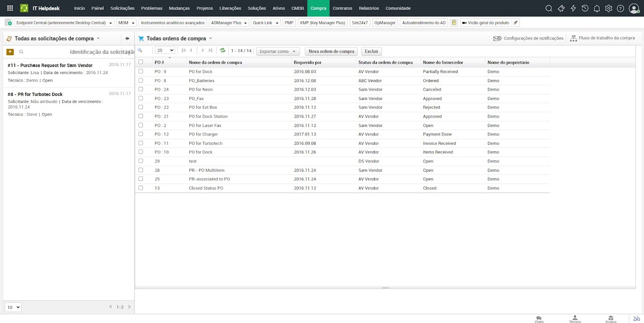
Task: Open the quick create ticket icon
Action: 561,8
